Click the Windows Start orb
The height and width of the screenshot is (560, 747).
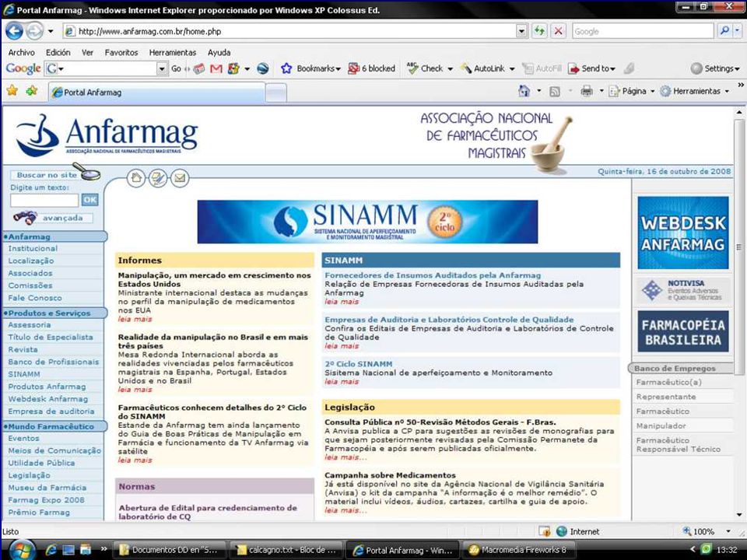pos(21,550)
